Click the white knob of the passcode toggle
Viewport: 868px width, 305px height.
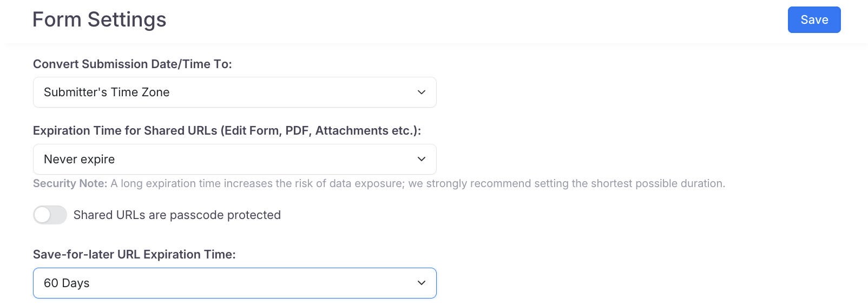(x=42, y=215)
